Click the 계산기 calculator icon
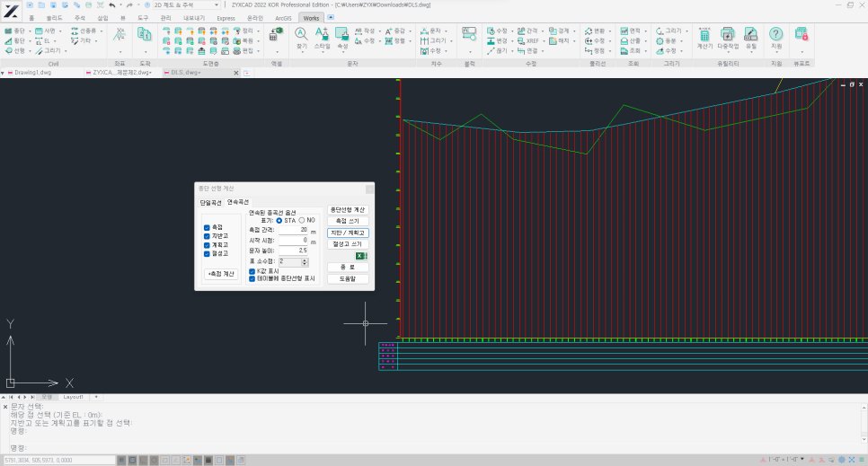 click(704, 36)
